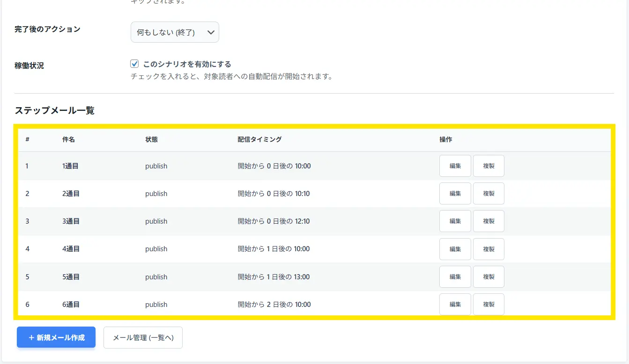Click the 新規メール作成 button
The height and width of the screenshot is (364, 629).
click(56, 337)
